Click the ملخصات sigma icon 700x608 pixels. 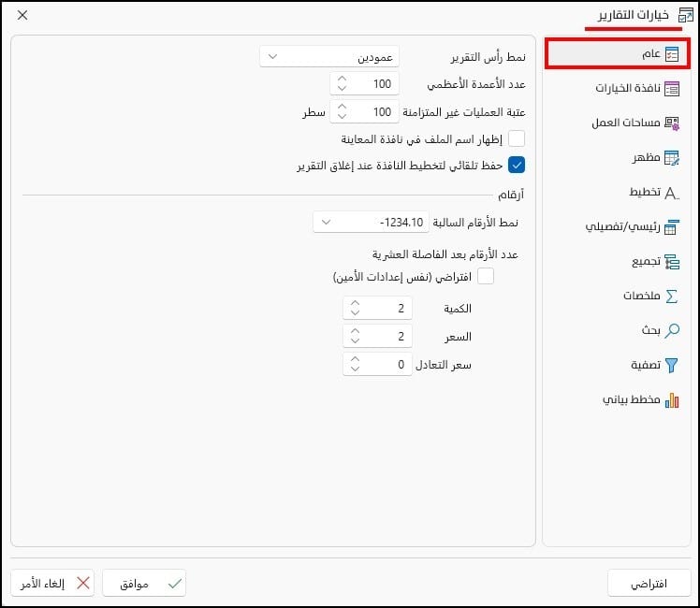coord(671,297)
